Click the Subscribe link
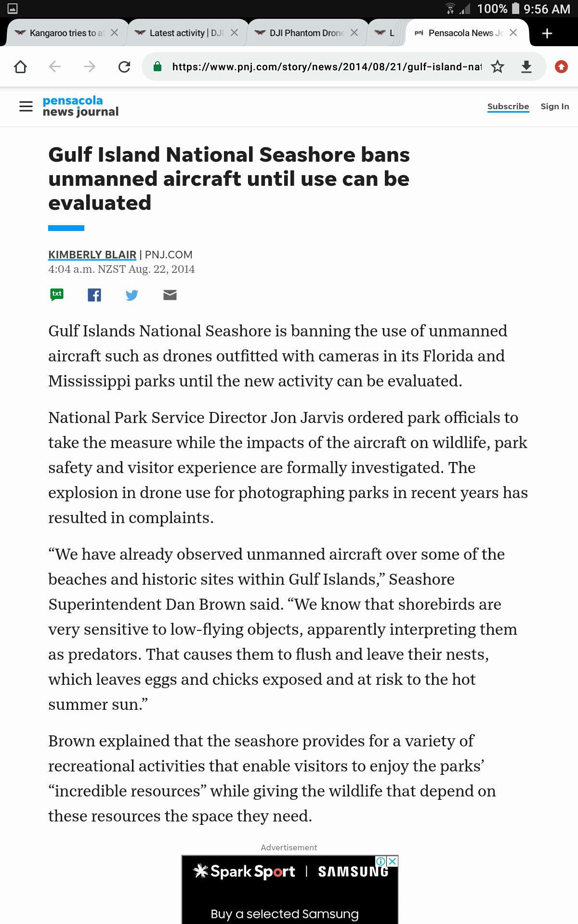The image size is (578, 924). tap(508, 106)
